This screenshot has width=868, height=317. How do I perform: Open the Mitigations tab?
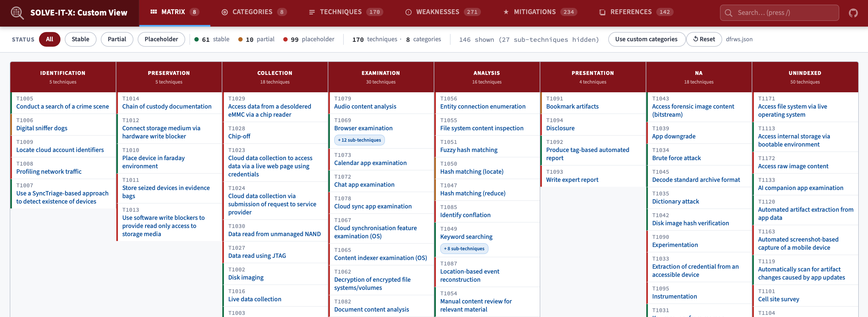point(534,12)
